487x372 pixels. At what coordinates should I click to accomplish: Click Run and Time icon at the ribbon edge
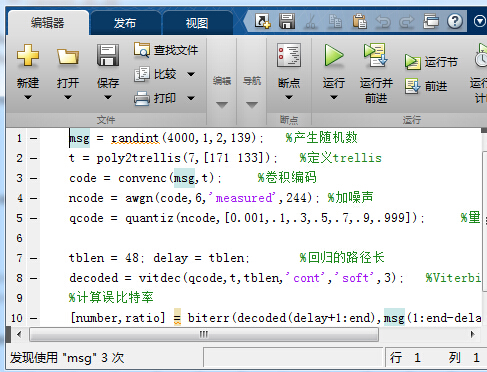[x=481, y=56]
